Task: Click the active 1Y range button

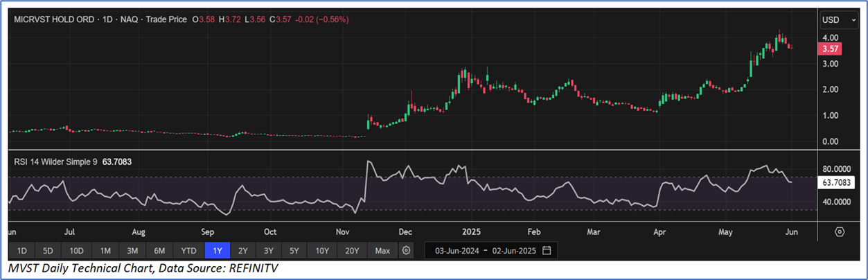Action: tap(218, 250)
